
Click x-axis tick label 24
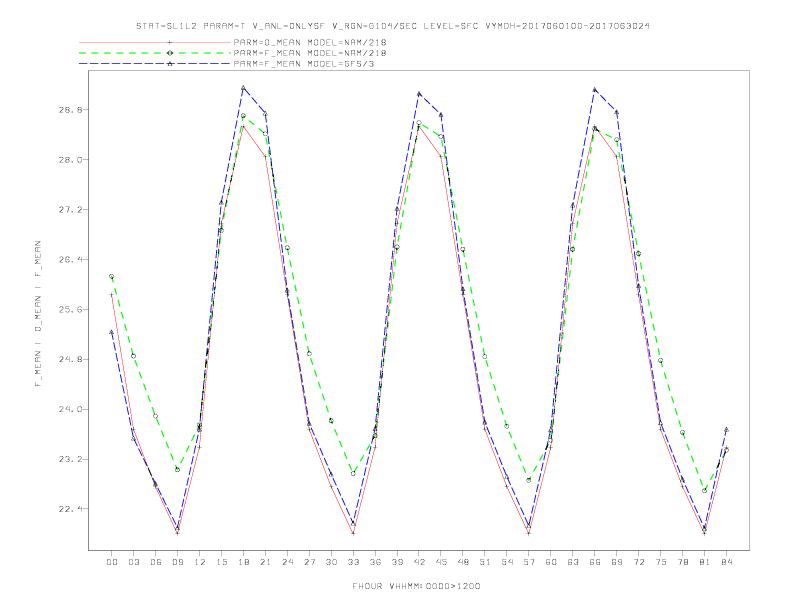click(x=287, y=562)
